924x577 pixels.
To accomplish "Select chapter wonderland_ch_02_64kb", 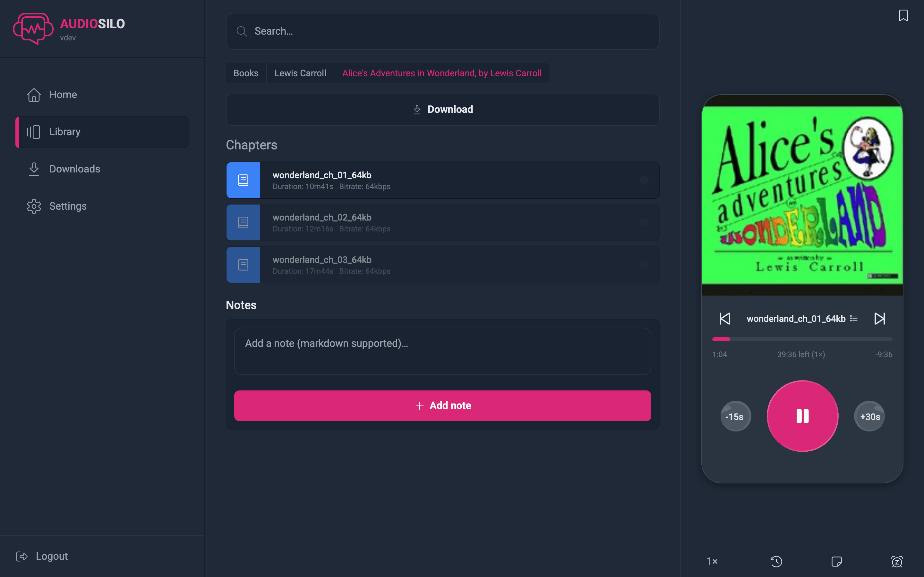I will point(442,222).
